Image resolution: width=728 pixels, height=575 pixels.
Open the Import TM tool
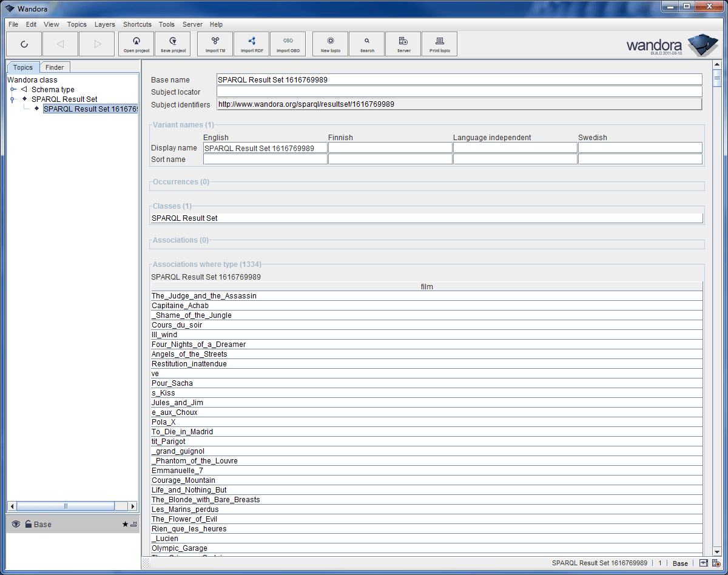(x=215, y=44)
